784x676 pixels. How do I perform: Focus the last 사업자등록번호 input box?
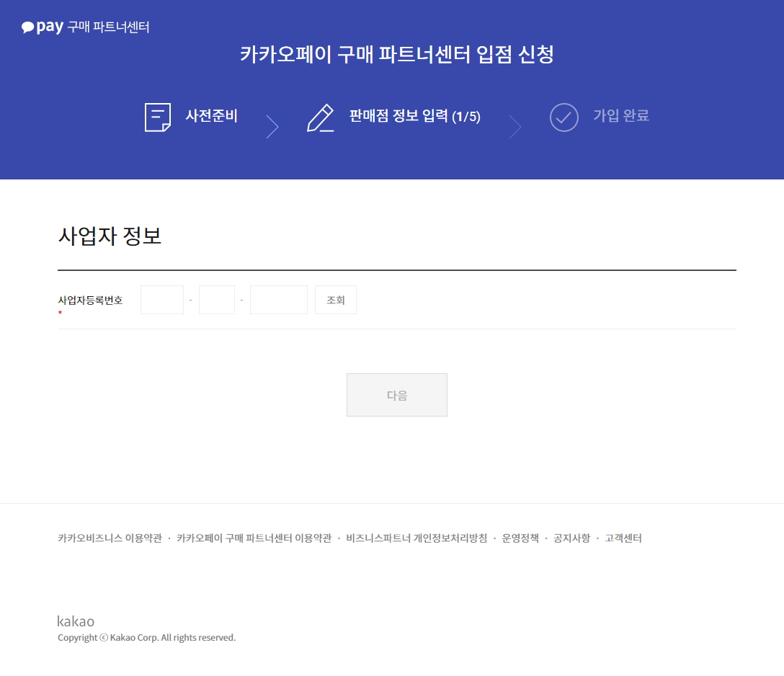click(278, 300)
